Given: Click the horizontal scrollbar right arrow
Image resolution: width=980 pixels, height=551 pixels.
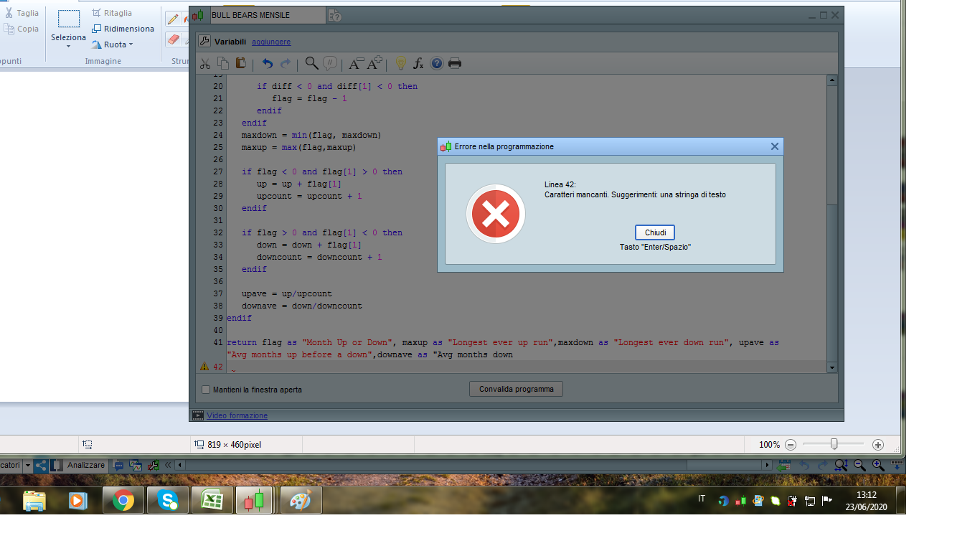Looking at the screenshot, I should point(767,465).
